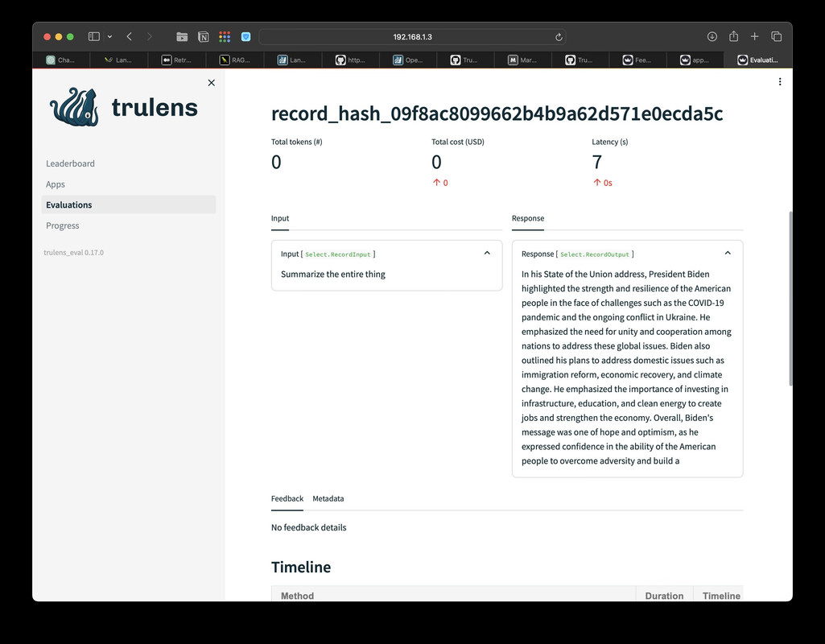The height and width of the screenshot is (644, 825).
Task: Click the red 0s latency delta
Action: pos(603,183)
